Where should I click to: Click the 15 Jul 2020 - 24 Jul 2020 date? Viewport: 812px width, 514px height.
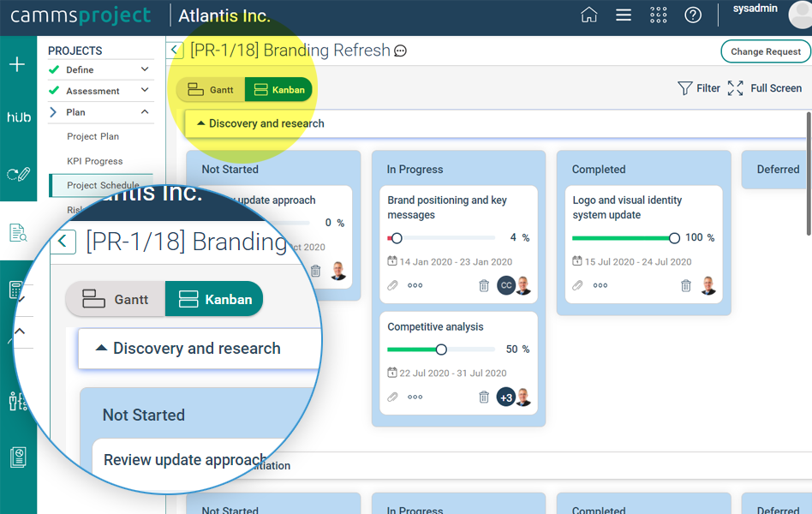point(638,261)
